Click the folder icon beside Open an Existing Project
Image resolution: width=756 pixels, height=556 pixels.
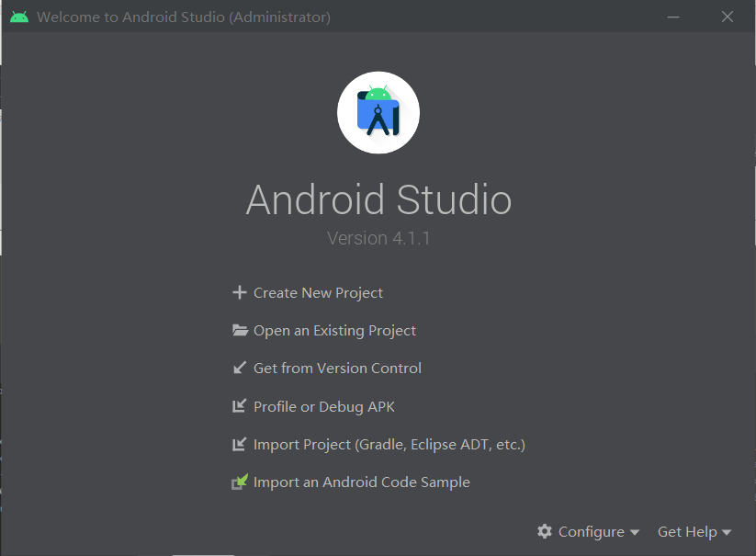click(239, 330)
